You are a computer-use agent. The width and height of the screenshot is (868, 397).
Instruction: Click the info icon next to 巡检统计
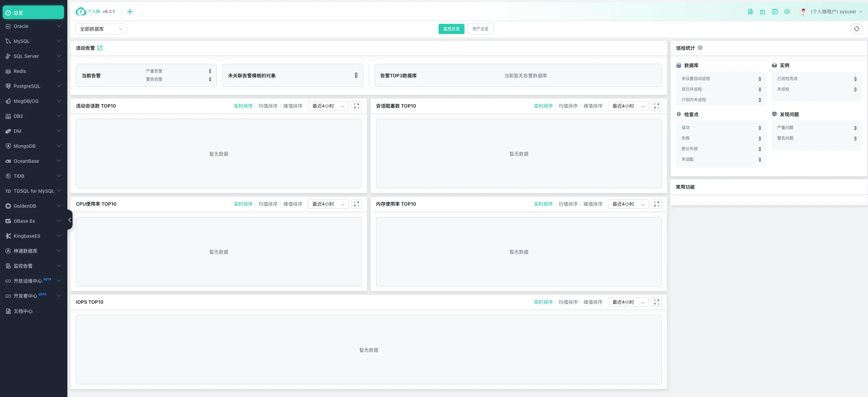[x=700, y=48]
